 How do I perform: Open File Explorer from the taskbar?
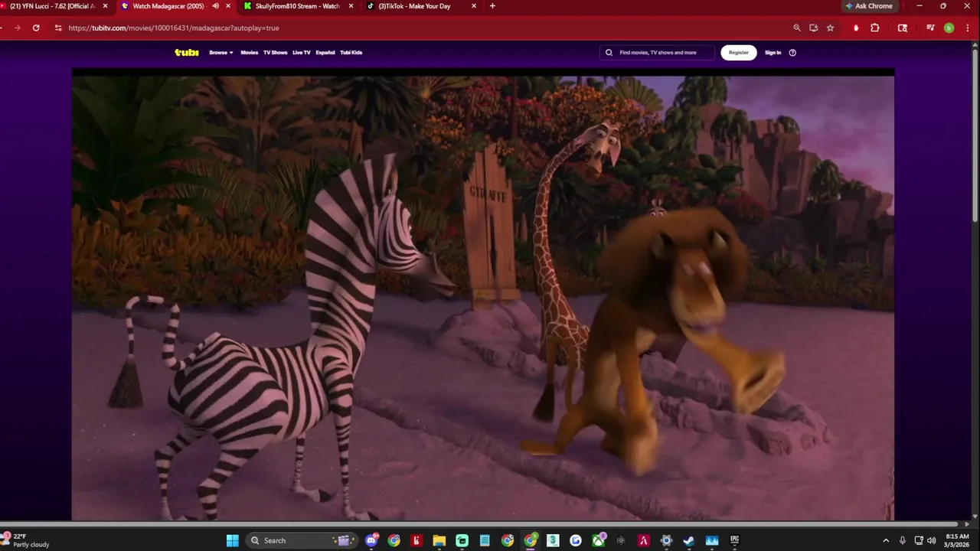tap(439, 540)
